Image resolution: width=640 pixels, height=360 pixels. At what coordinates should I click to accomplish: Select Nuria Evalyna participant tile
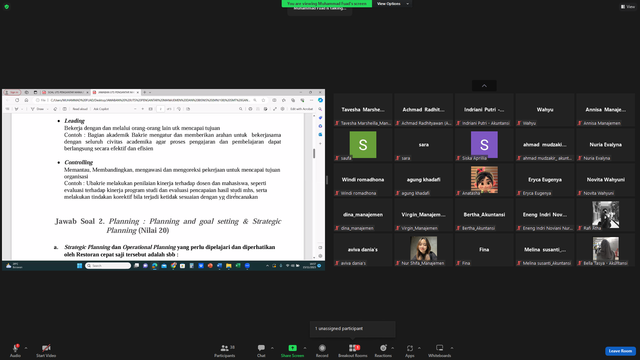point(605,145)
